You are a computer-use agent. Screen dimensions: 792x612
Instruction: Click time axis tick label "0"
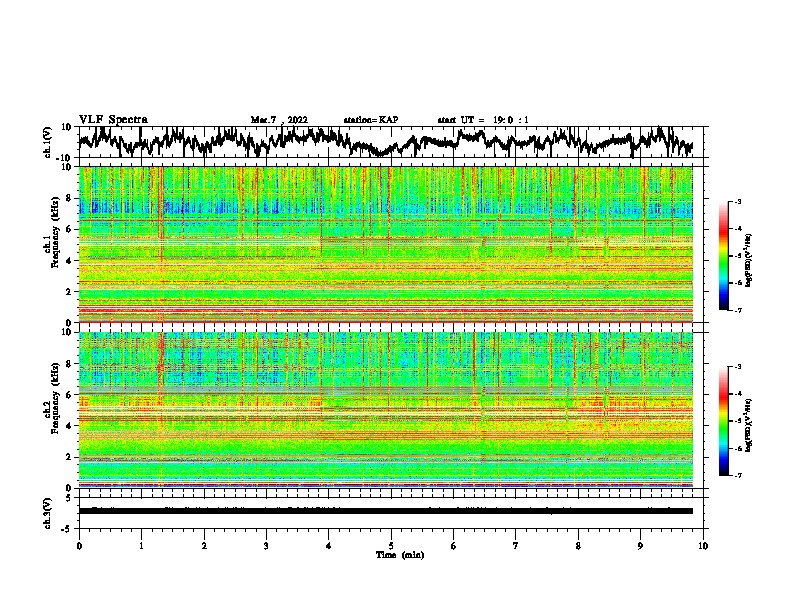[x=79, y=545]
